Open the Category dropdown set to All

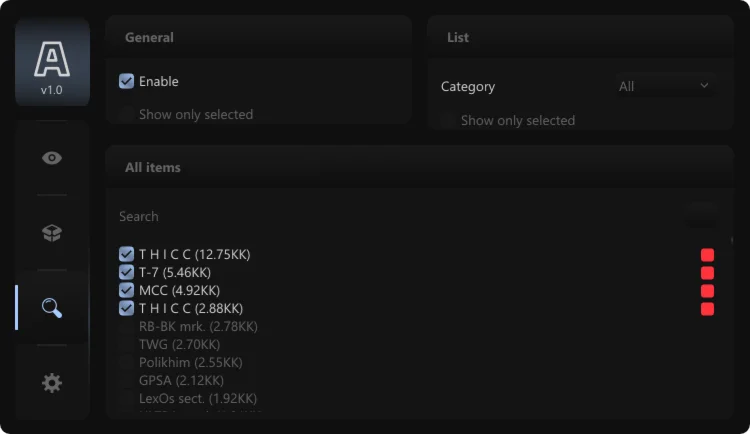tap(664, 86)
